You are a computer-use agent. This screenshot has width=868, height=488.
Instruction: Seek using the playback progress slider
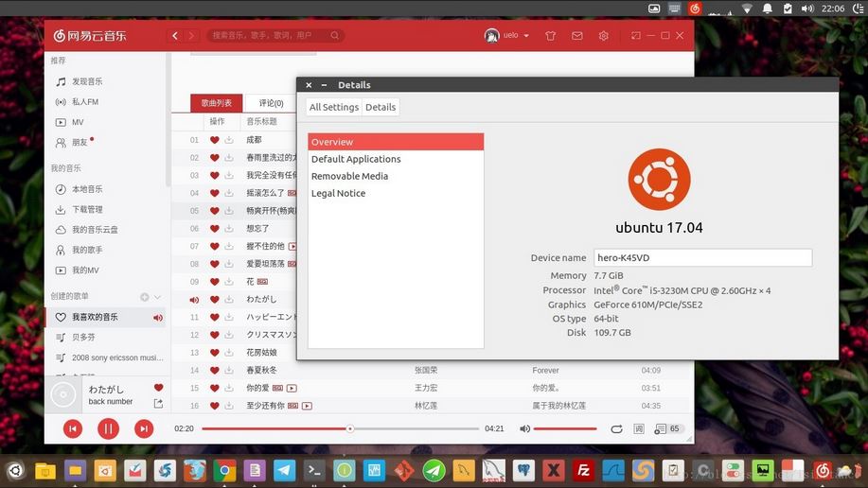click(x=340, y=428)
